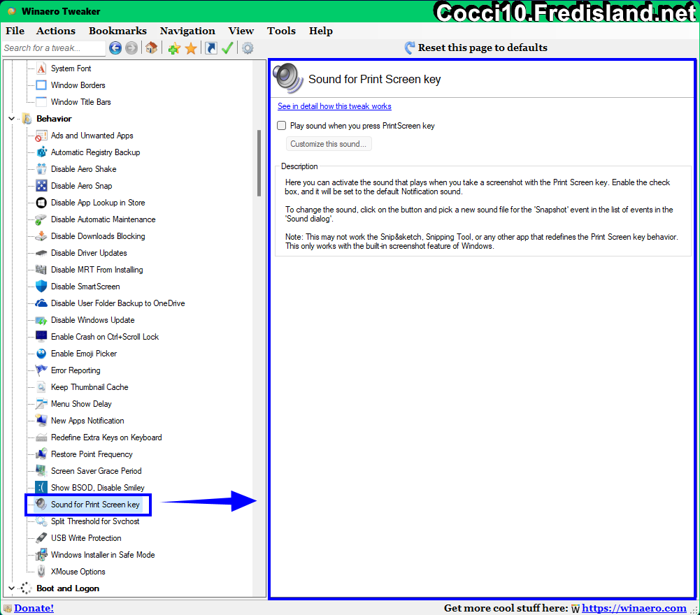700x615 pixels.
Task: Click the Enable Emoji Picker icon
Action: (41, 354)
